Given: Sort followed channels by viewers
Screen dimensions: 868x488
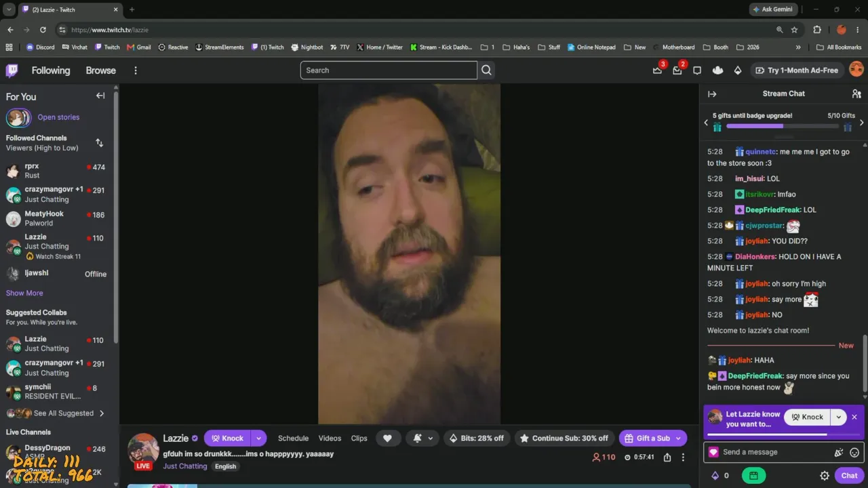Looking at the screenshot, I should (100, 143).
